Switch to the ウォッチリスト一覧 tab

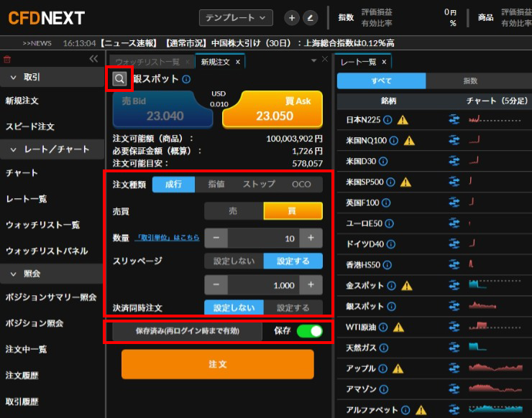[x=147, y=62]
